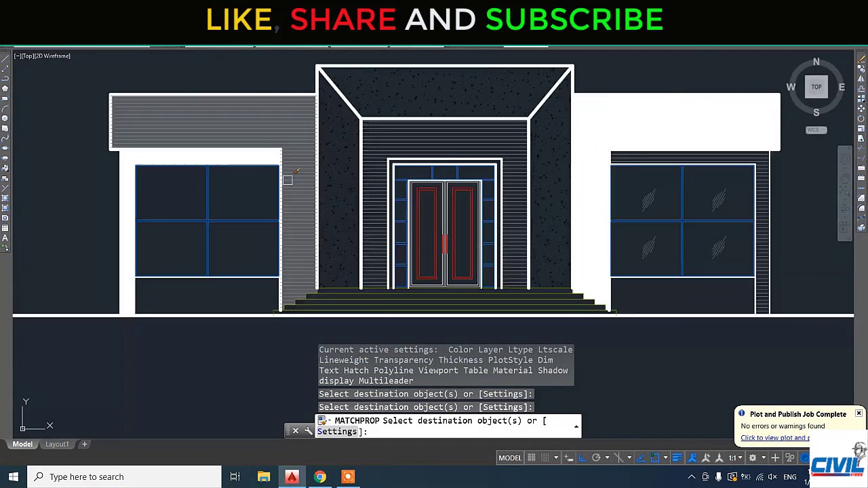Select the Chamfer tool
The width and height of the screenshot is (868, 488).
(x=861, y=198)
